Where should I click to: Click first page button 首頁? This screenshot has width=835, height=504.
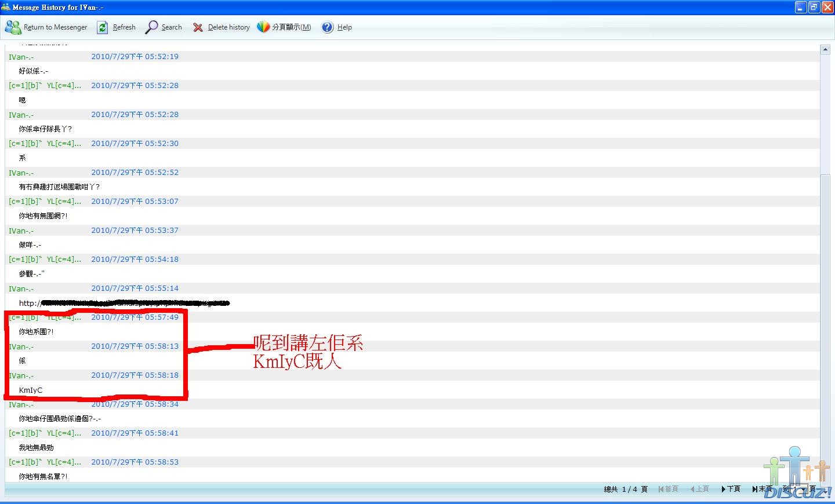pyautogui.click(x=668, y=489)
